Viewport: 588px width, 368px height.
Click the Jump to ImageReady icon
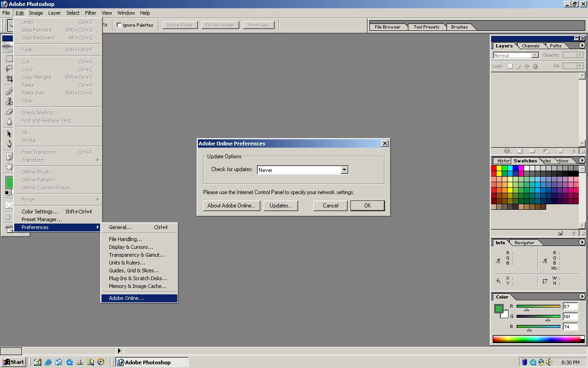(9, 229)
